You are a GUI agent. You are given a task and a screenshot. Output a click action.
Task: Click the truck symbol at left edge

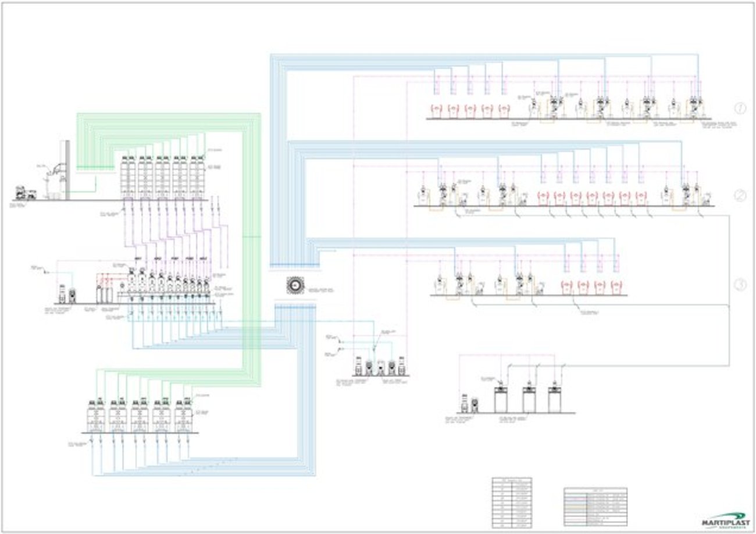tap(26, 192)
